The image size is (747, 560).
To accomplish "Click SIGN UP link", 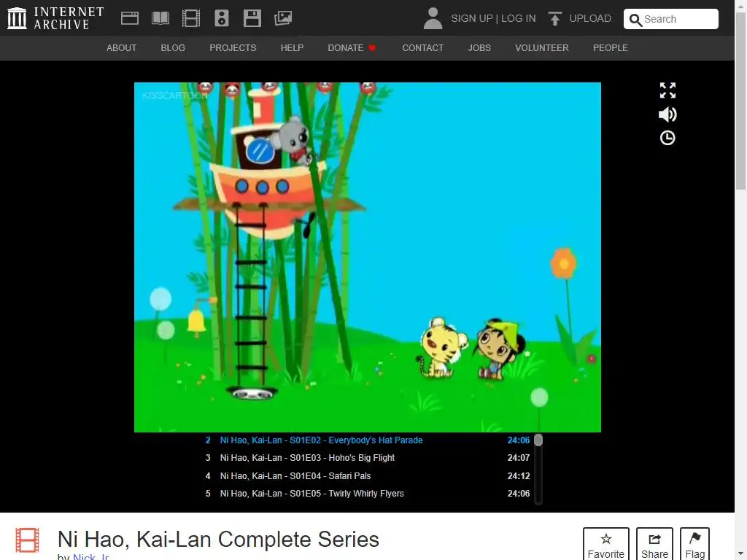I will [x=472, y=18].
